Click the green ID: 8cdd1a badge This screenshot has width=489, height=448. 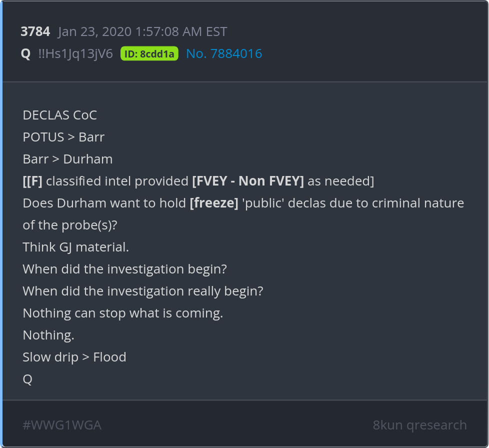coord(149,54)
